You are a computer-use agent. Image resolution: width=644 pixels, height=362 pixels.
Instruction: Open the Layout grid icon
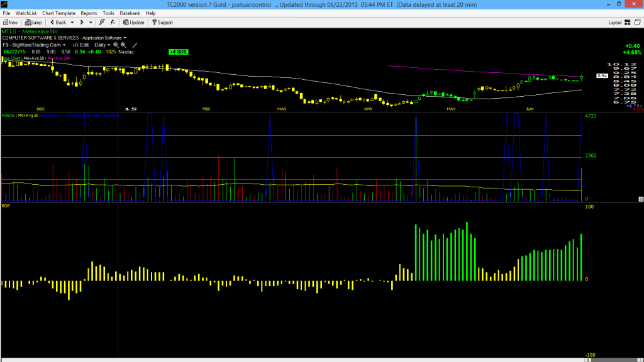[628, 23]
